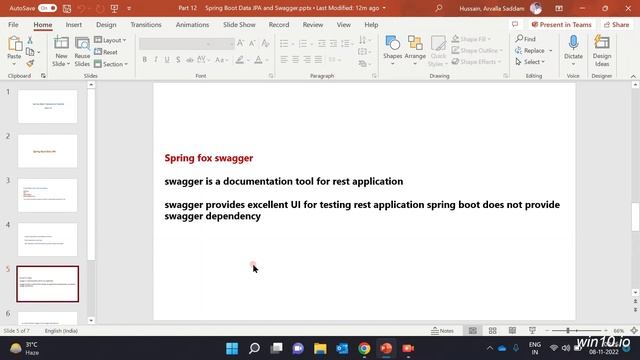Click the Share button
The height and width of the screenshot is (360, 640).
pos(617,25)
